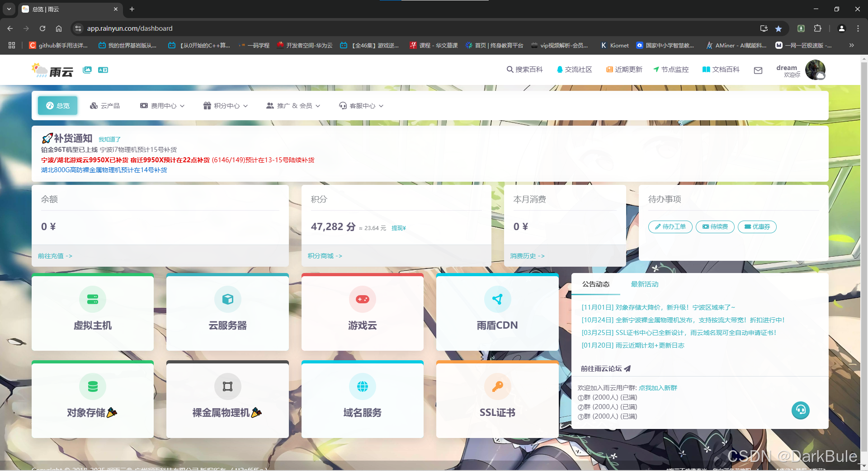The image size is (868, 471).
Task: Expand the 客服中心 dropdown
Action: pos(361,105)
